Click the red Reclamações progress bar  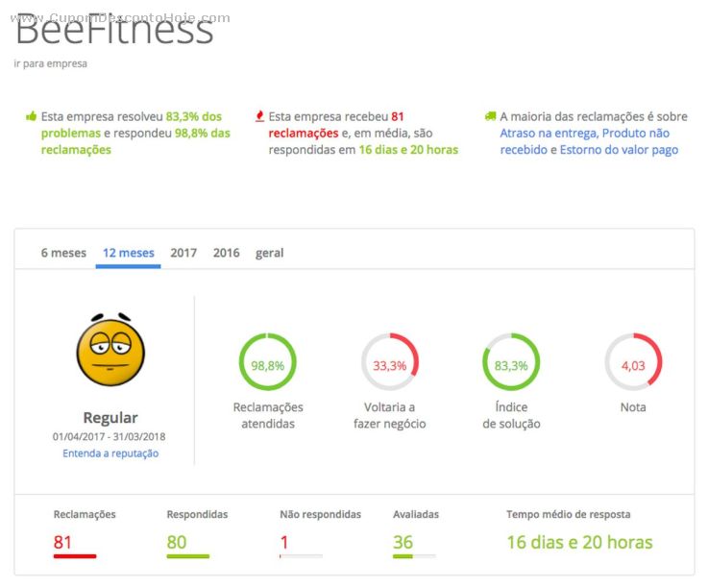click(75, 556)
